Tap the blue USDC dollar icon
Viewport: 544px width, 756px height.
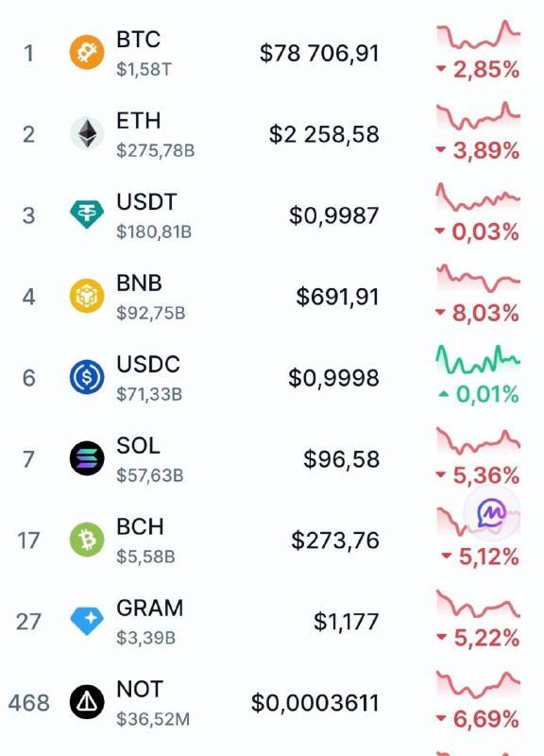coord(87,377)
